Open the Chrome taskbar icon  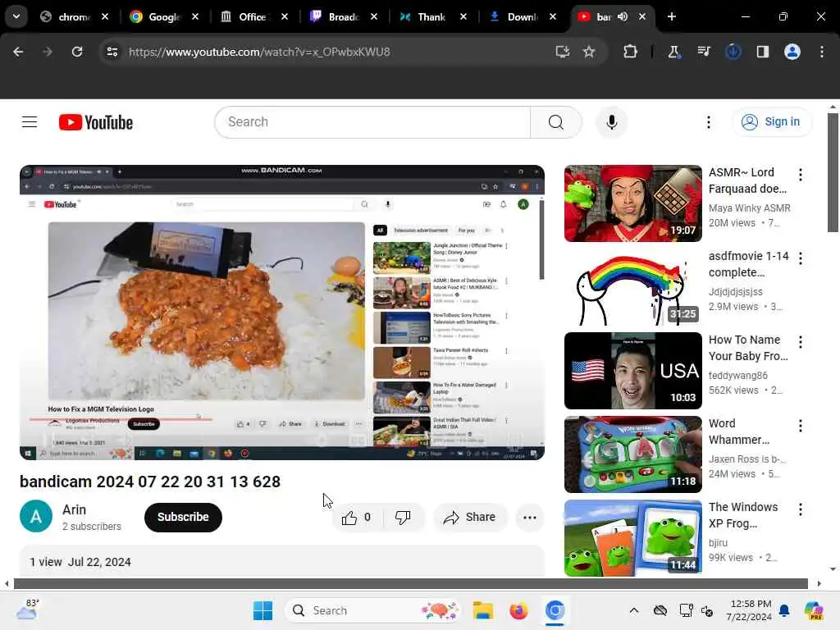pos(555,610)
